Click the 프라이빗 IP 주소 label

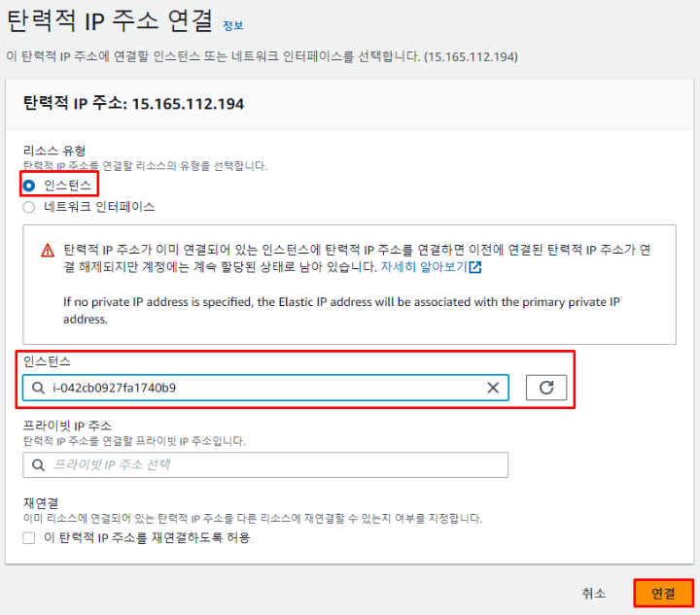(67, 426)
